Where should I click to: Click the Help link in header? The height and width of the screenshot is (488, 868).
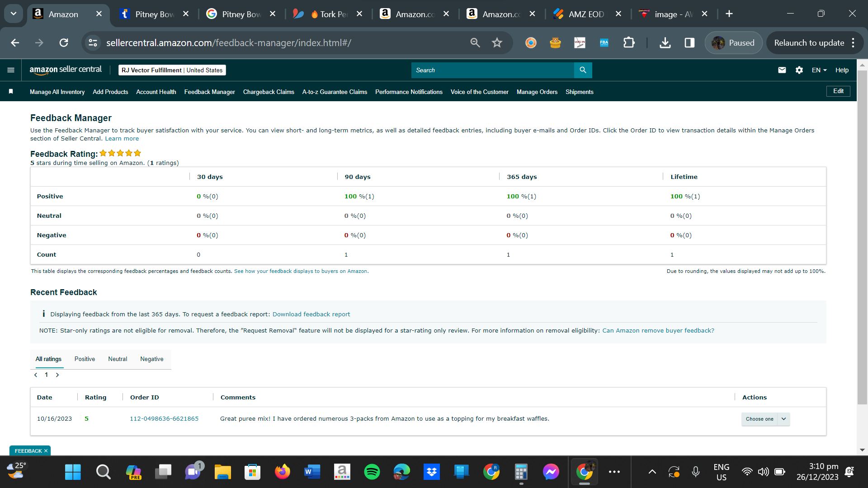click(x=842, y=70)
